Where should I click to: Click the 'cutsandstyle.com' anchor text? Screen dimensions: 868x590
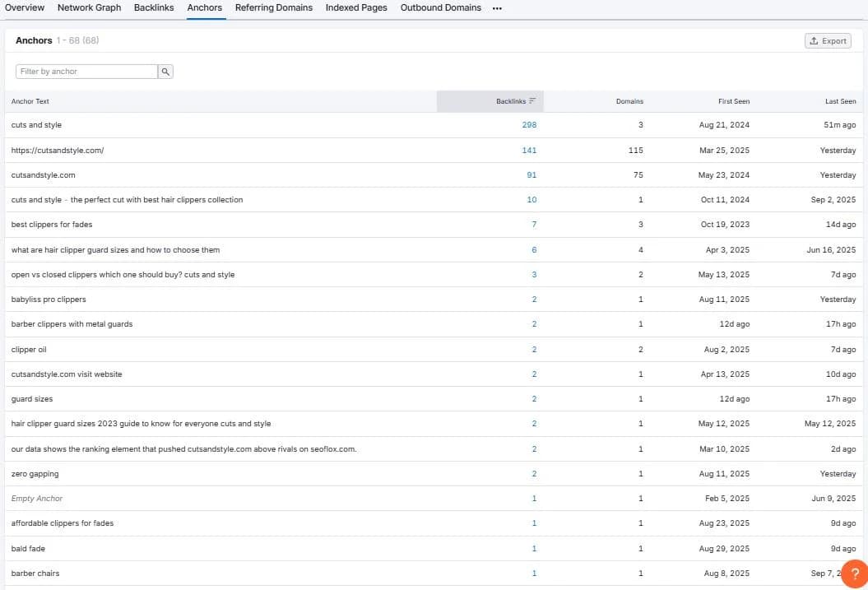tap(43, 175)
